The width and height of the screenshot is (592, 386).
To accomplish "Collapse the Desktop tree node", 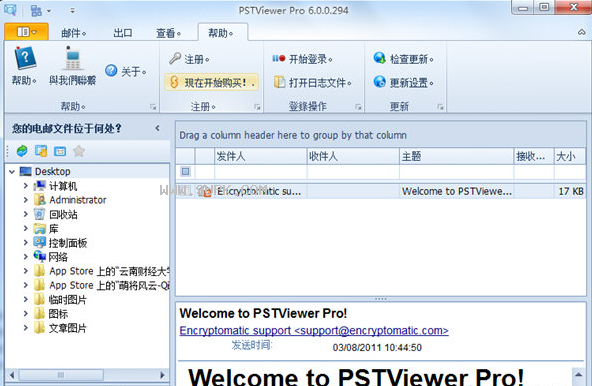I will tap(12, 172).
